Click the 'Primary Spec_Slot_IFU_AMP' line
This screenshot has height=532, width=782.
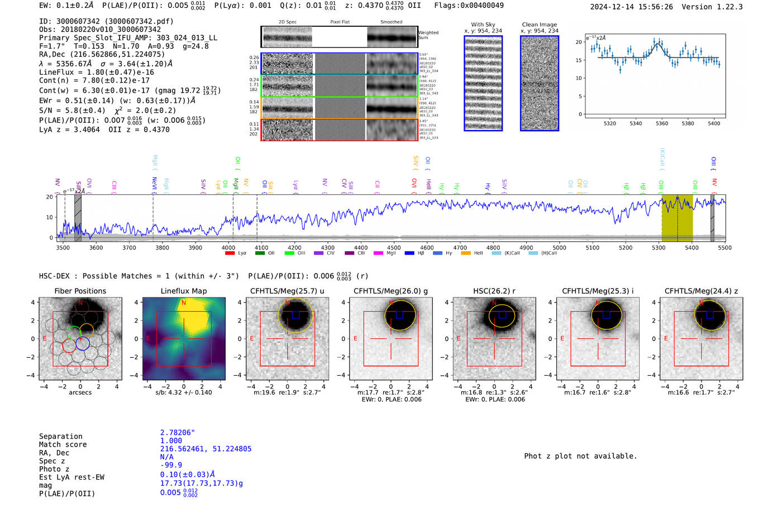pyautogui.click(x=128, y=38)
